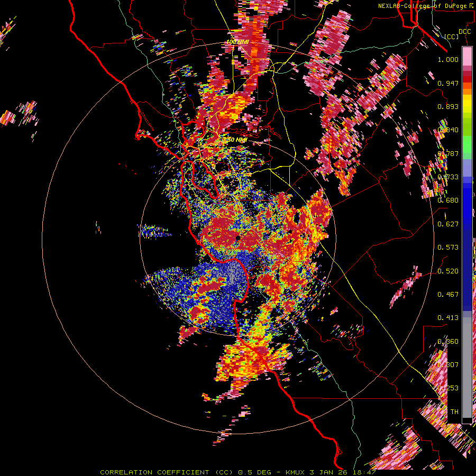Screen dimensions: 476x476
Task: Click the NEXLAB-College of DuPage credit text
Action: [424, 6]
